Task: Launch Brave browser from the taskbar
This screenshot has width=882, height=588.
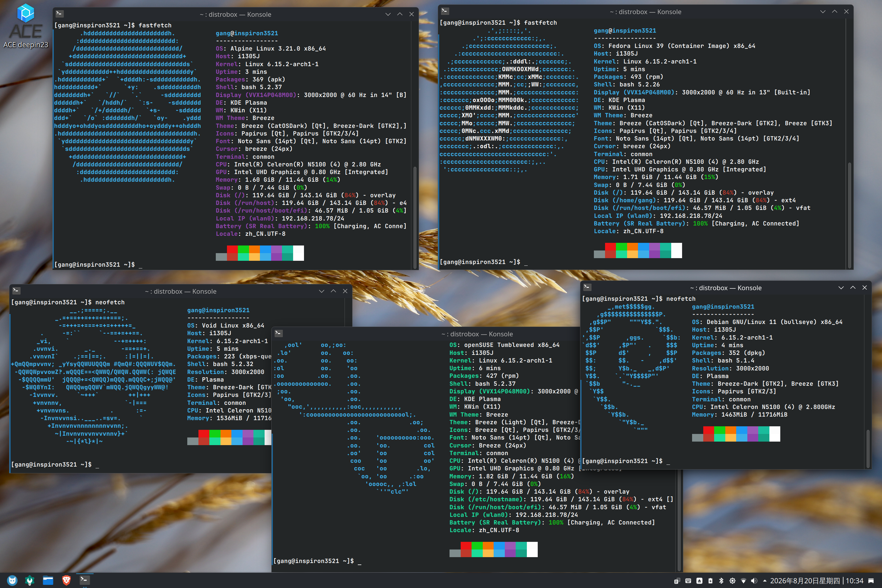Action: coord(66,580)
